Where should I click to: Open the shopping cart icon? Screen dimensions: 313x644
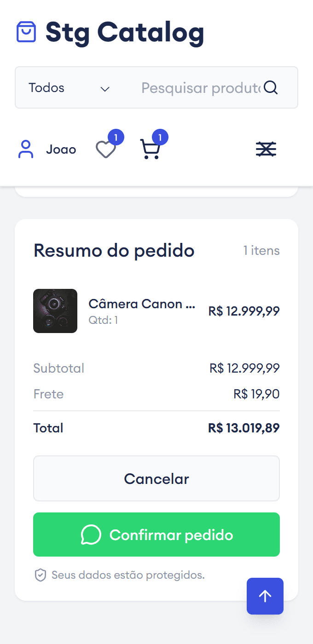[150, 149]
